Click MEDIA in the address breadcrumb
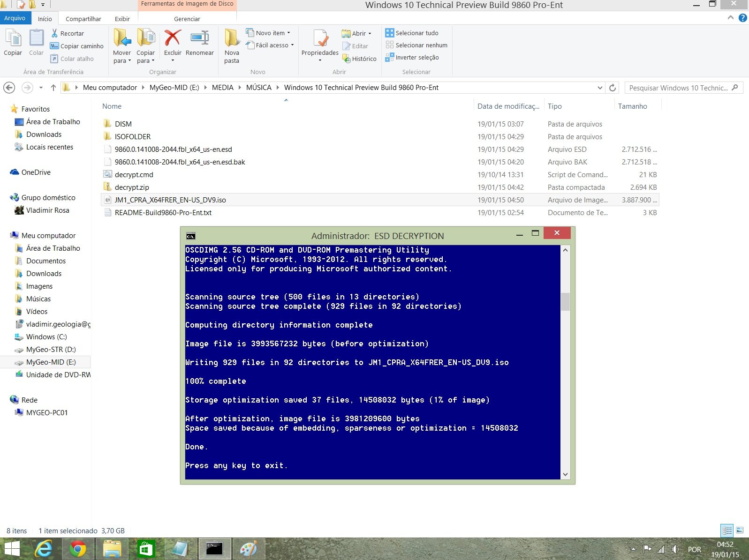Screen dimensions: 749x560 (x=223, y=88)
